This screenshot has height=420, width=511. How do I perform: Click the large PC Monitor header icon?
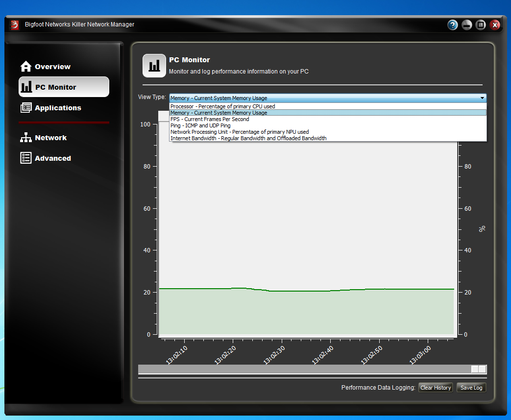154,66
